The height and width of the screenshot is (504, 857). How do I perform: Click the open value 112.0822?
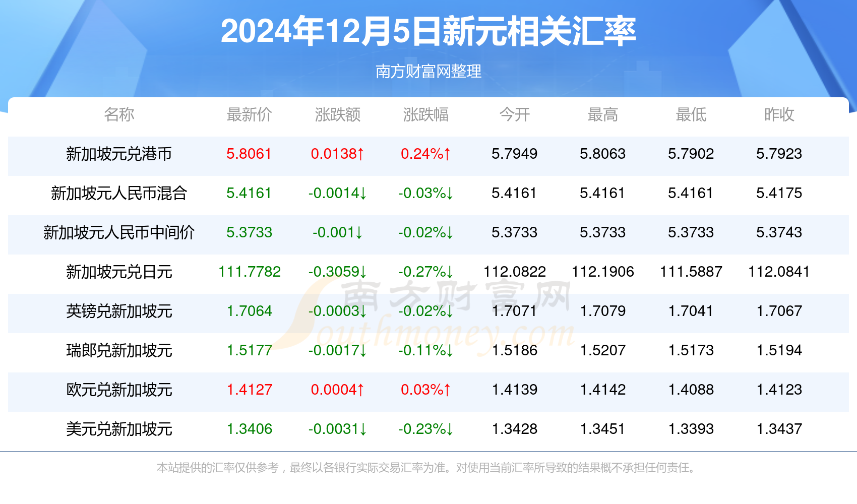[x=515, y=272]
